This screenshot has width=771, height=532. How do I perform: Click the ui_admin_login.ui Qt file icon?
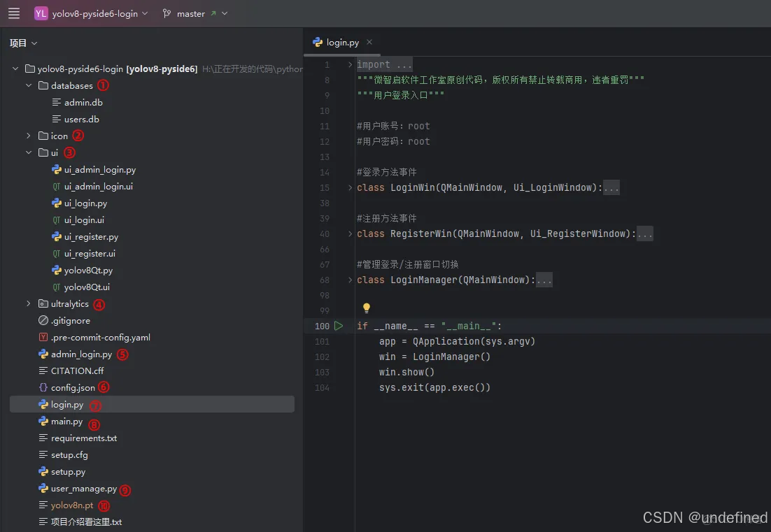click(57, 186)
